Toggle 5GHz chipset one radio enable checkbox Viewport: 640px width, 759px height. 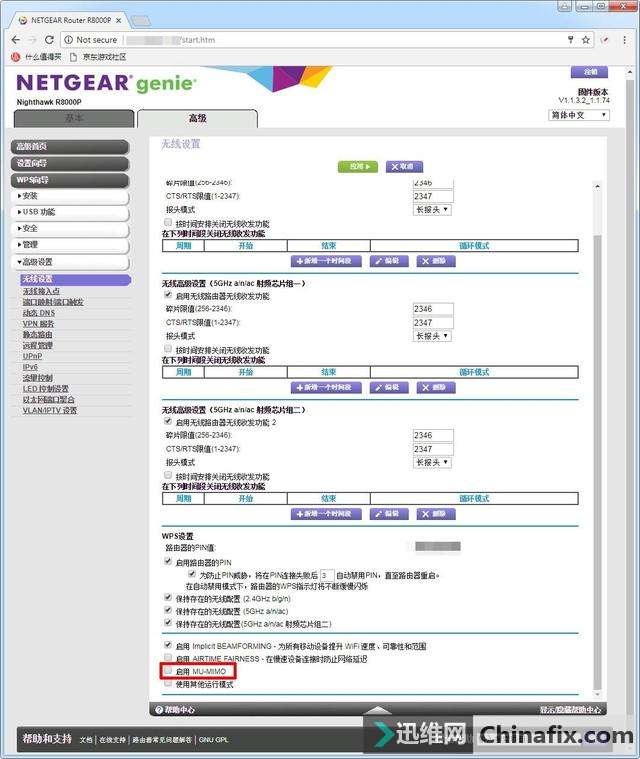[x=168, y=295]
